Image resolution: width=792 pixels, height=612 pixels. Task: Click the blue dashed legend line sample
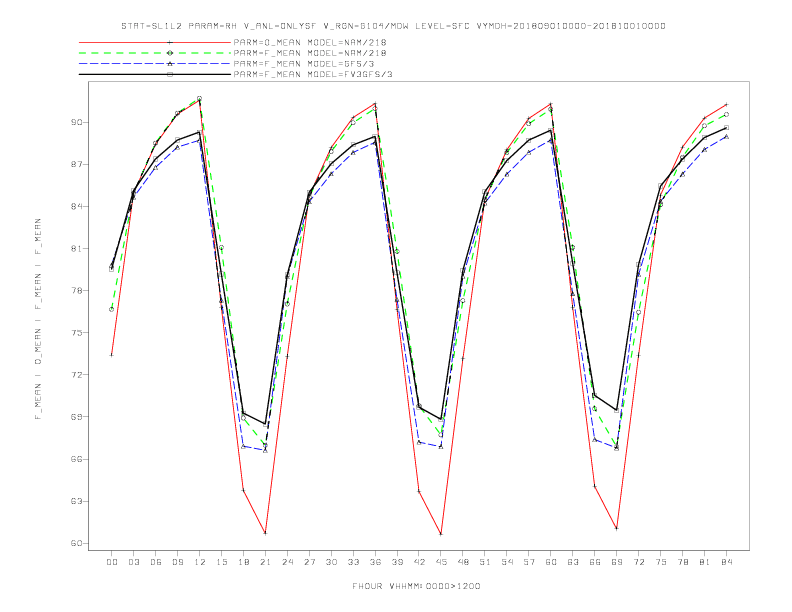click(x=155, y=64)
